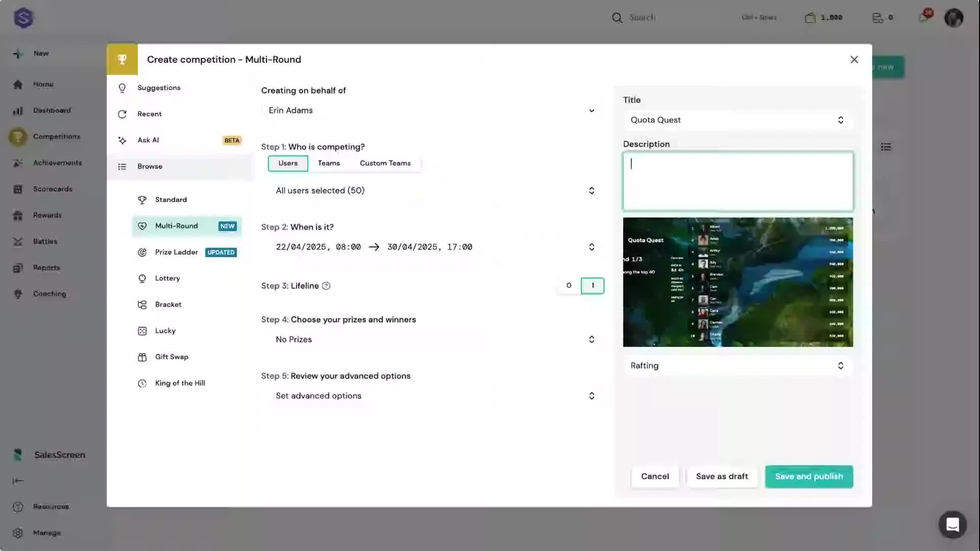This screenshot has width=980, height=551.
Task: Click Save as draft
Action: tap(722, 477)
